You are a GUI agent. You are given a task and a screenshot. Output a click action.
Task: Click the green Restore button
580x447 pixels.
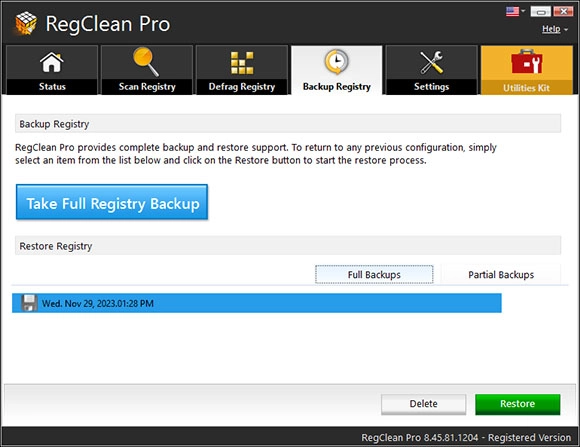(x=517, y=404)
